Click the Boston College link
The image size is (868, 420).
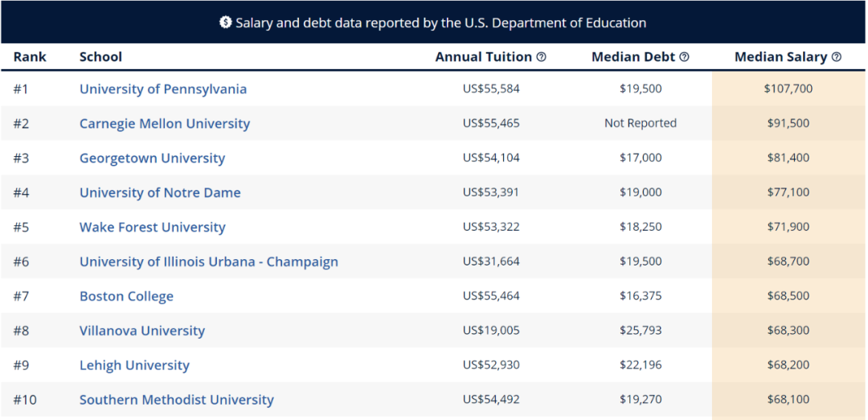click(x=126, y=297)
